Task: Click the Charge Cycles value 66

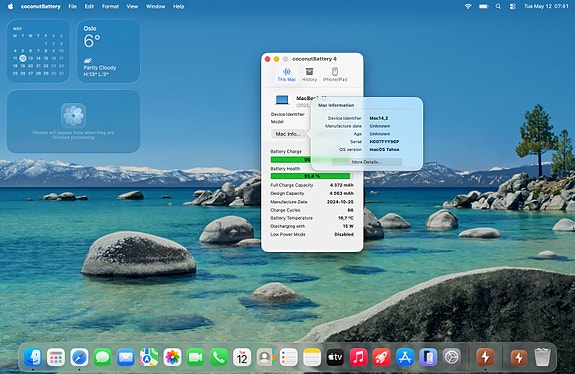Action: click(x=351, y=210)
